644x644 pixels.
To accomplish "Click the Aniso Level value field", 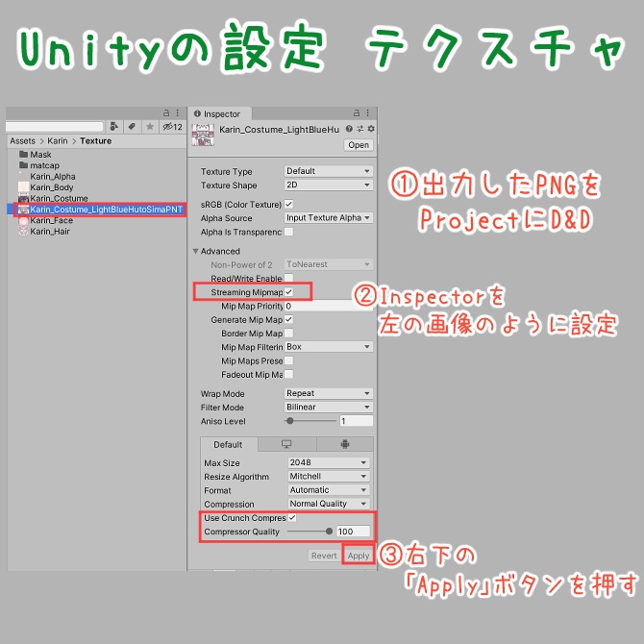I will 356,421.
